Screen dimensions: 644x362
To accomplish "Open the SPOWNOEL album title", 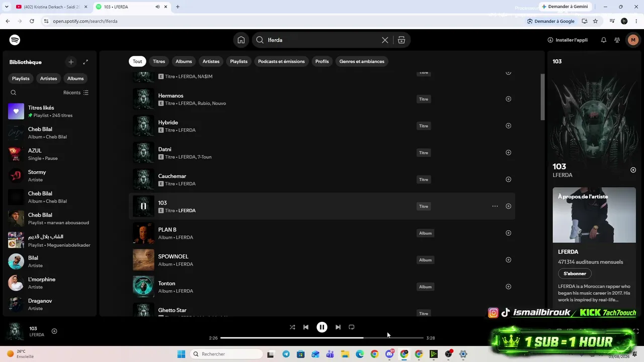I will click(173, 256).
